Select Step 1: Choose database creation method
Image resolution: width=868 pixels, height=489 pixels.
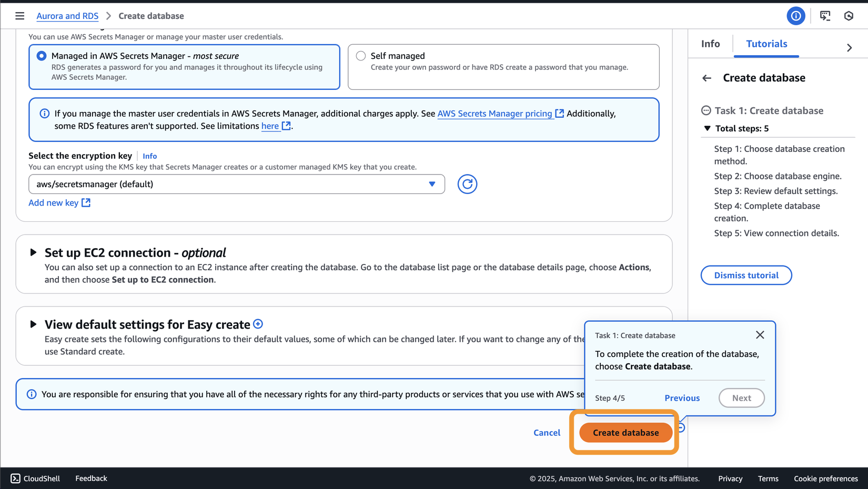click(779, 155)
